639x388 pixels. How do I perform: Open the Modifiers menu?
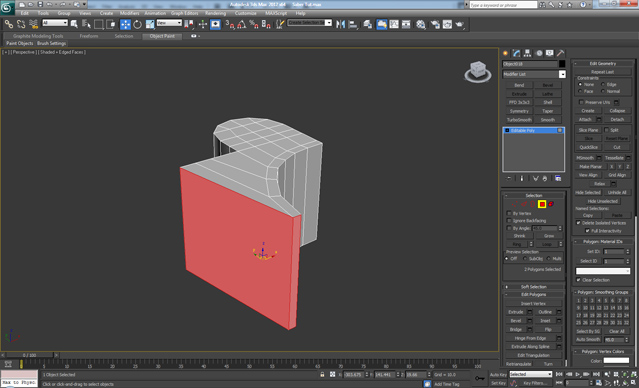pyautogui.click(x=130, y=13)
